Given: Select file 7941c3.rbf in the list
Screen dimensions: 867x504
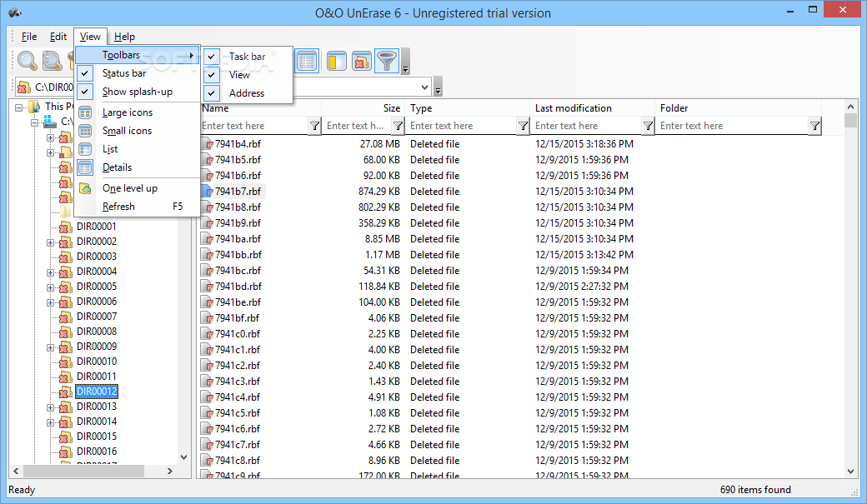Looking at the screenshot, I should (238, 382).
